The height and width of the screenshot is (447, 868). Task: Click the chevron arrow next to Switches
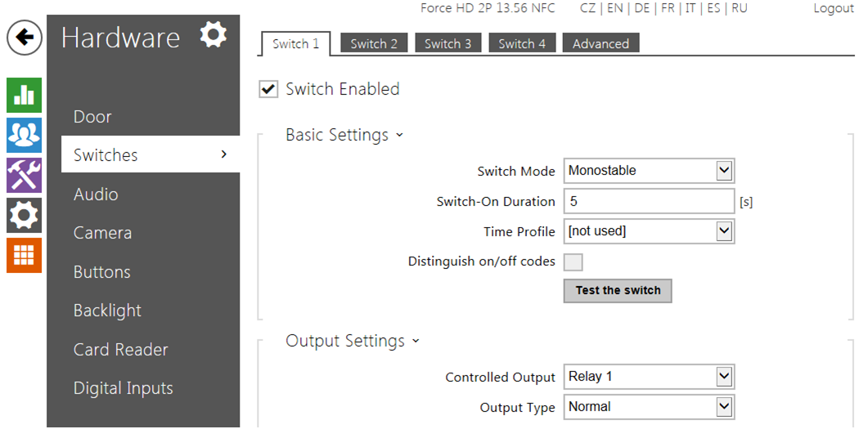[x=223, y=154]
